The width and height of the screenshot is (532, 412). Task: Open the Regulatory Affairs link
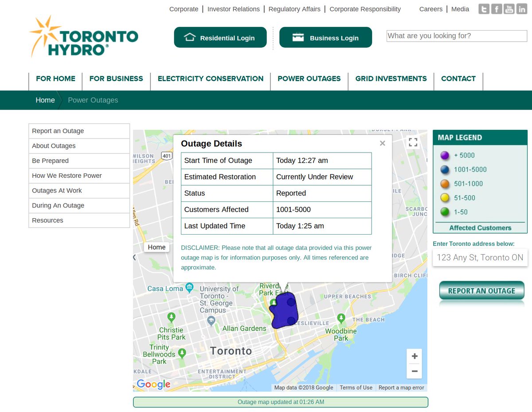[294, 9]
